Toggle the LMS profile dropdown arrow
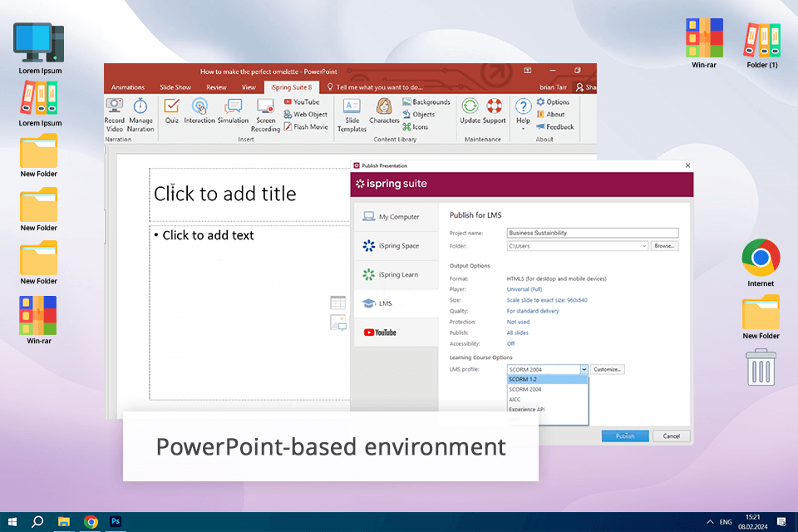 584,370
